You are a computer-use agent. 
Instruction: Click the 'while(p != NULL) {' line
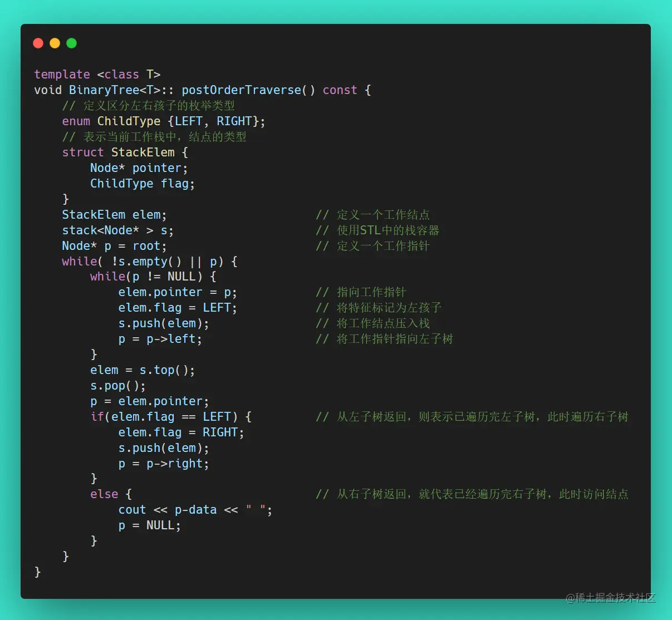pos(153,277)
